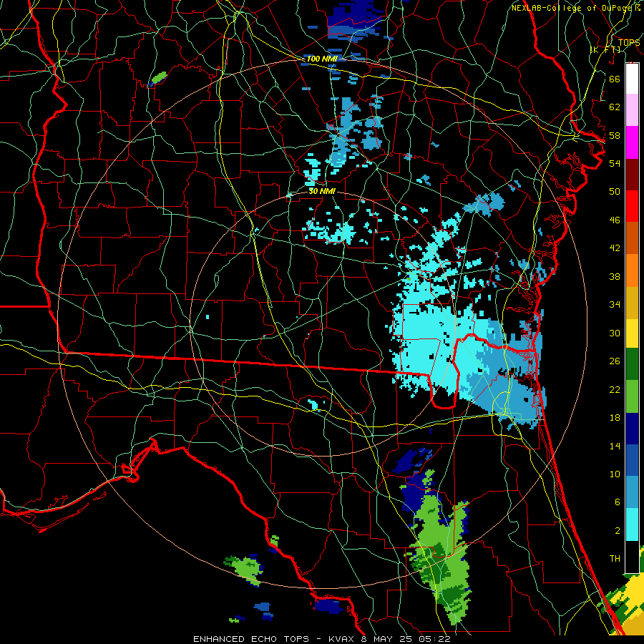Pick the steel blue legend swatch
Screen dimensions: 644x644
632,492
